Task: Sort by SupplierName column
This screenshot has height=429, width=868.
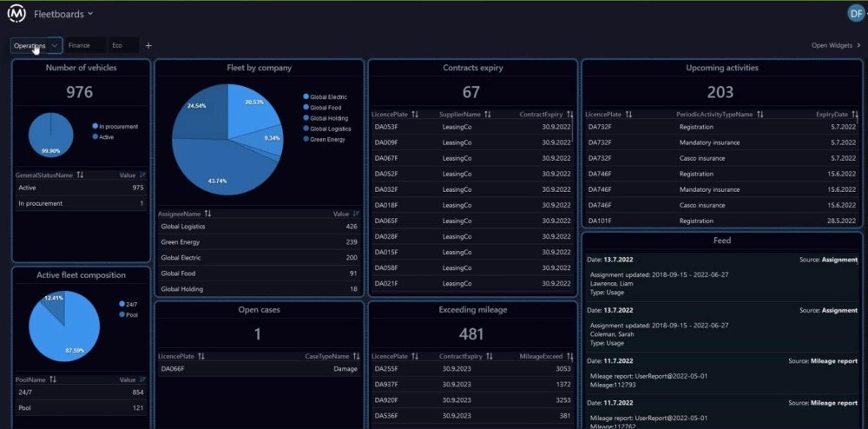Action: click(x=488, y=115)
